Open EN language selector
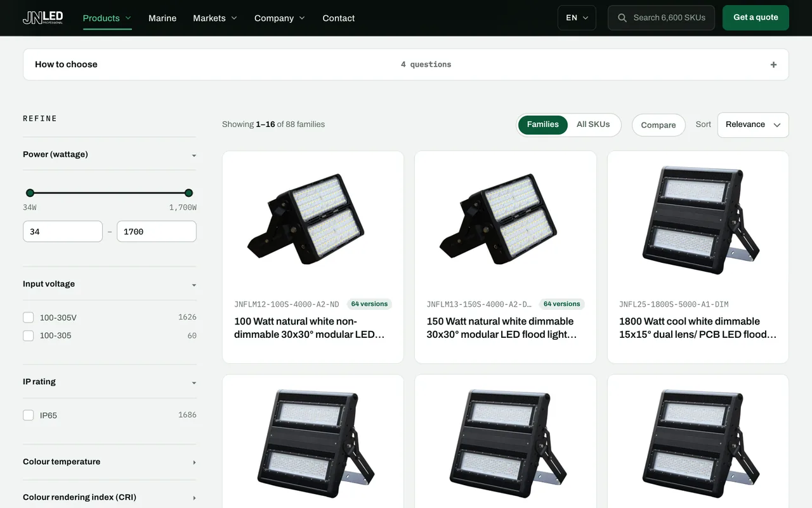The image size is (812, 508). coord(577,18)
